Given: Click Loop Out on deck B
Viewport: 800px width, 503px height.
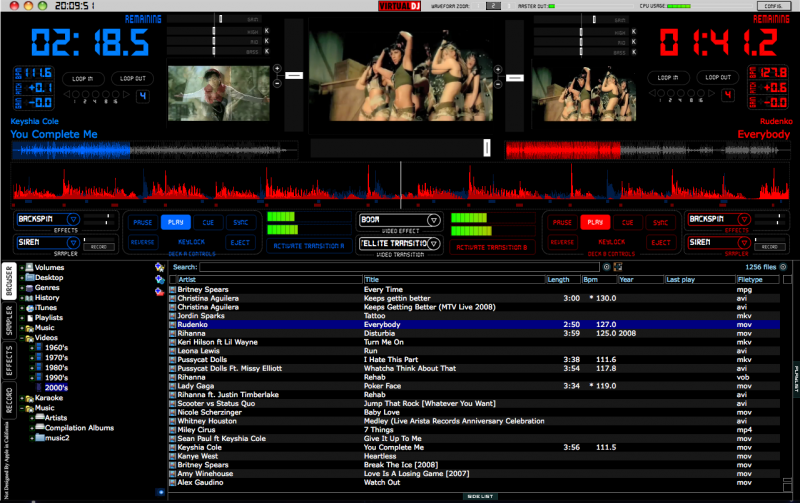Looking at the screenshot, I should coord(718,78).
